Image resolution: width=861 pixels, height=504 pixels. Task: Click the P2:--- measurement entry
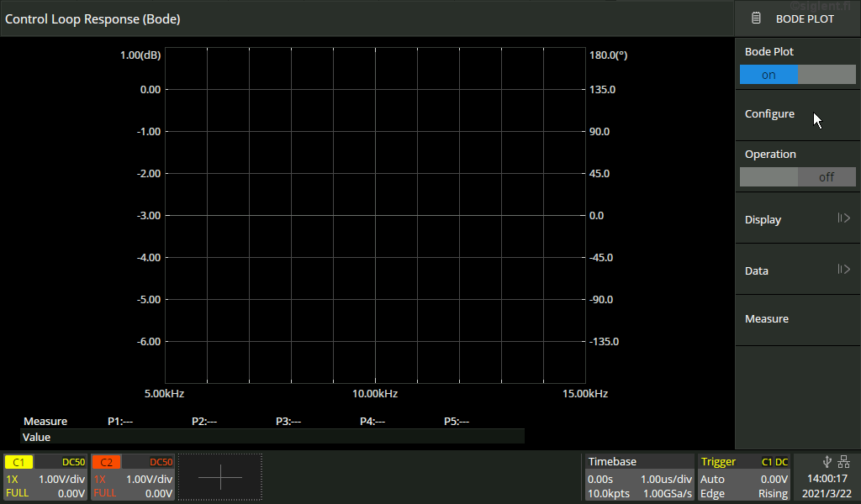pyautogui.click(x=204, y=421)
